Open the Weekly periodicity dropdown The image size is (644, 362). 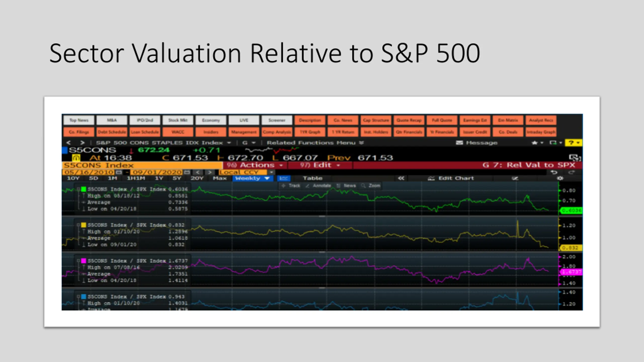click(252, 178)
